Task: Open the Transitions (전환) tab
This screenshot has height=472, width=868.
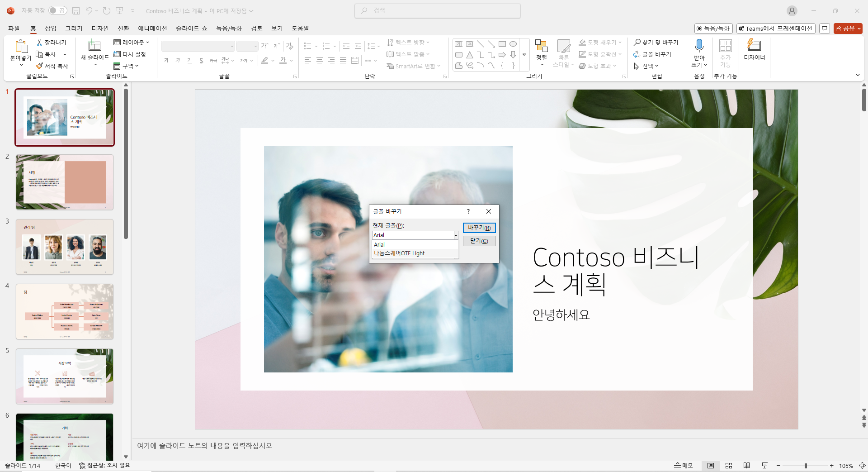Action: 123,29
